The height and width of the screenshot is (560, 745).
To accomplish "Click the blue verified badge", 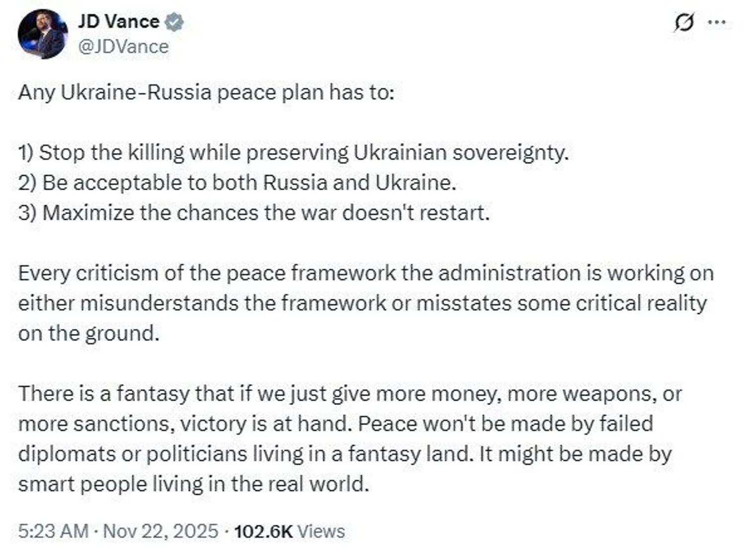I will tap(174, 22).
